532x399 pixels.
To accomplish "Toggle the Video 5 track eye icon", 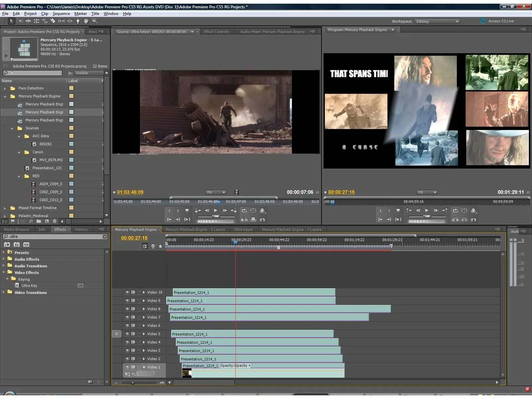I will point(127,334).
